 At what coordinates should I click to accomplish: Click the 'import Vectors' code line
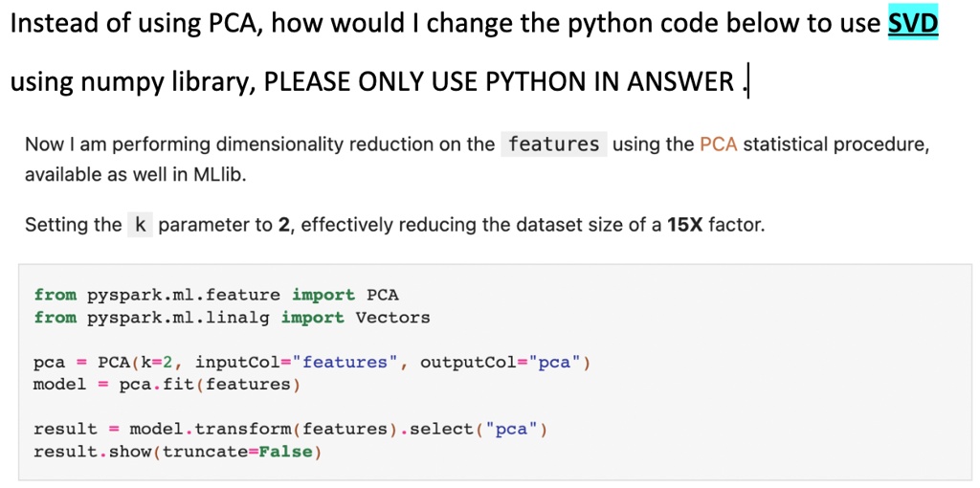point(233,318)
